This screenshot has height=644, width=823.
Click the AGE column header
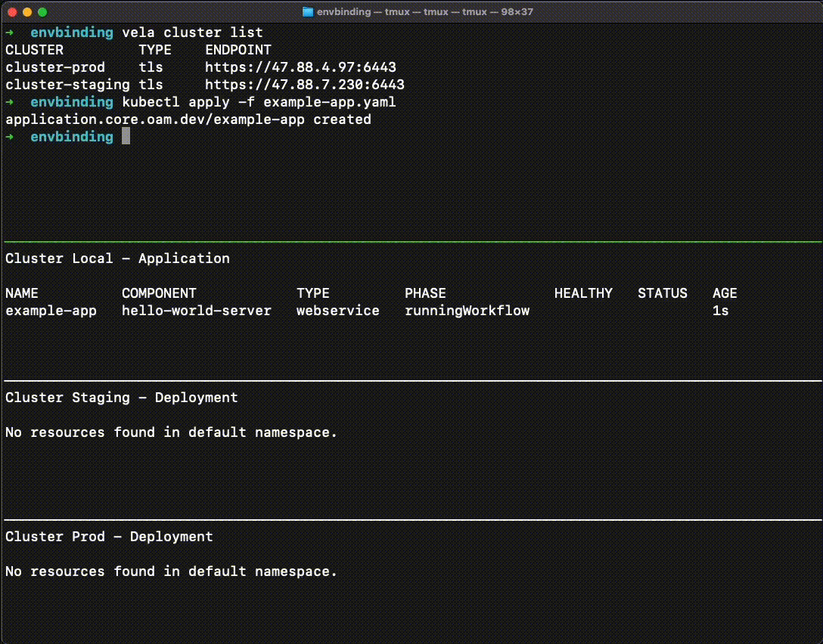click(724, 293)
